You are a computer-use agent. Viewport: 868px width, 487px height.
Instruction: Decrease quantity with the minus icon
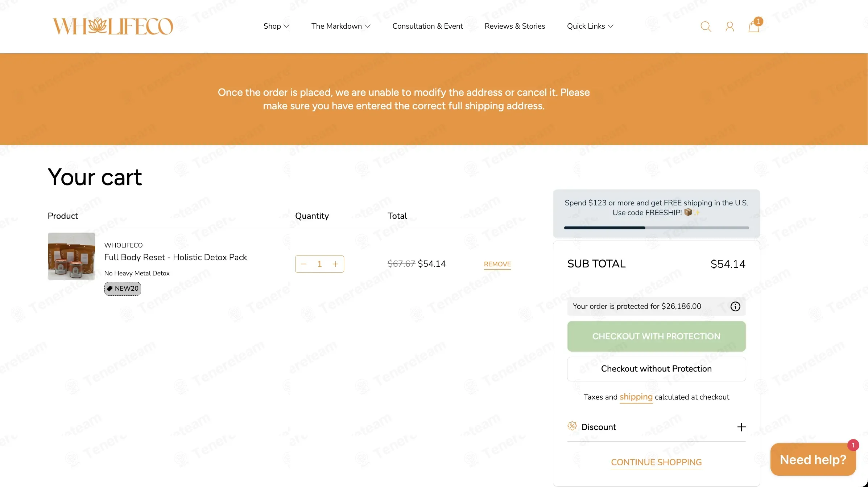pyautogui.click(x=304, y=264)
